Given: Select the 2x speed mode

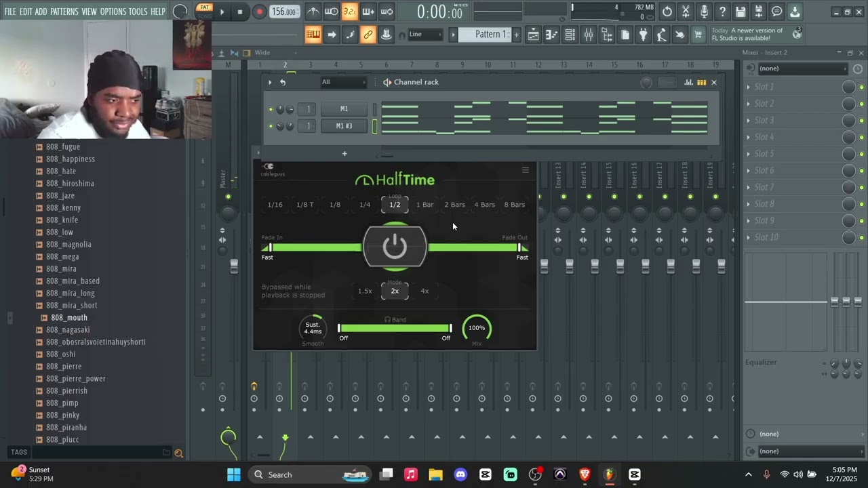Looking at the screenshot, I should pos(395,291).
